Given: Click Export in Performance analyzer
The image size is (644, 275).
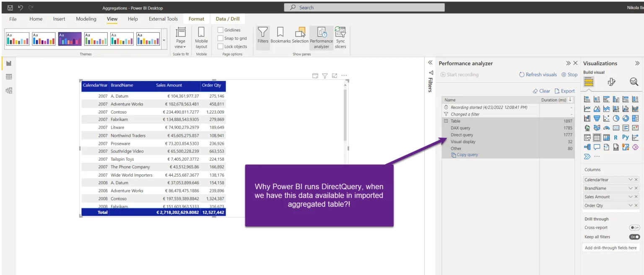Looking at the screenshot, I should tap(565, 91).
